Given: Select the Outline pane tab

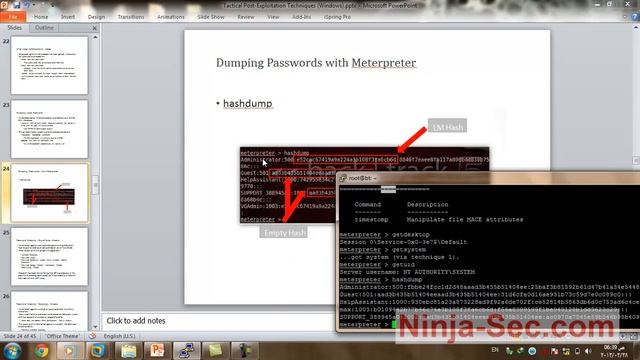Looking at the screenshot, I should click(44, 27).
